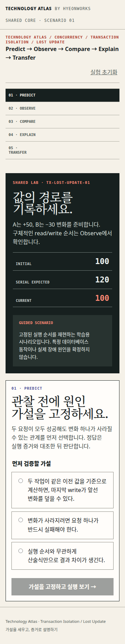Choose hypothesis that one request must fail
Screen dimensions: 125x644
coord(62,525)
